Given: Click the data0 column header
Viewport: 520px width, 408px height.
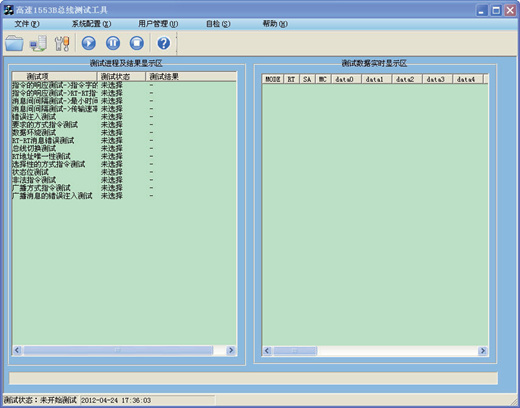Looking at the screenshot, I should pos(346,79).
